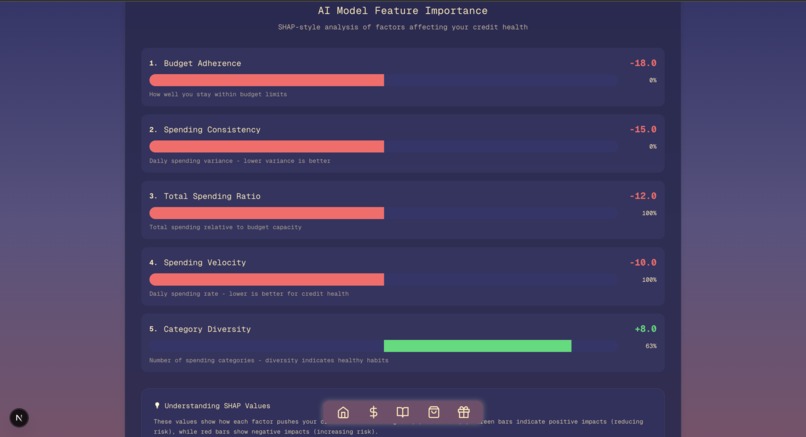
Task: Select the AI Model Feature Importance heading
Action: (x=402, y=11)
